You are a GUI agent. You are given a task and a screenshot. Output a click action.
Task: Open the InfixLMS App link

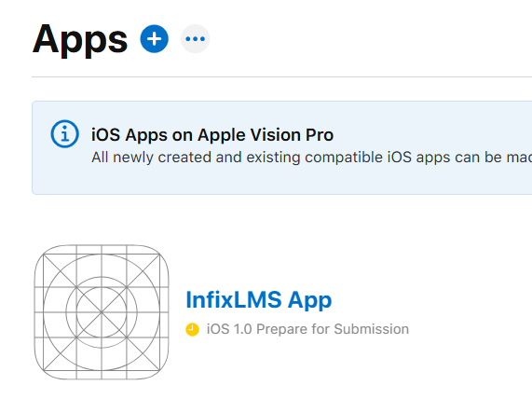[258, 299]
